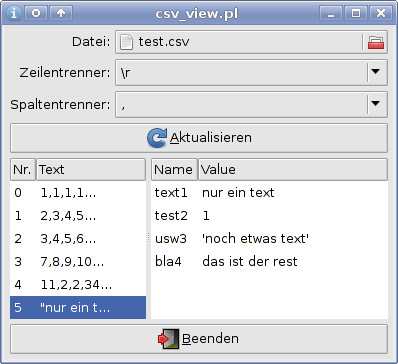Select row 3 with text 7,8,9,10...
This screenshot has width=398, height=364.
point(78,262)
